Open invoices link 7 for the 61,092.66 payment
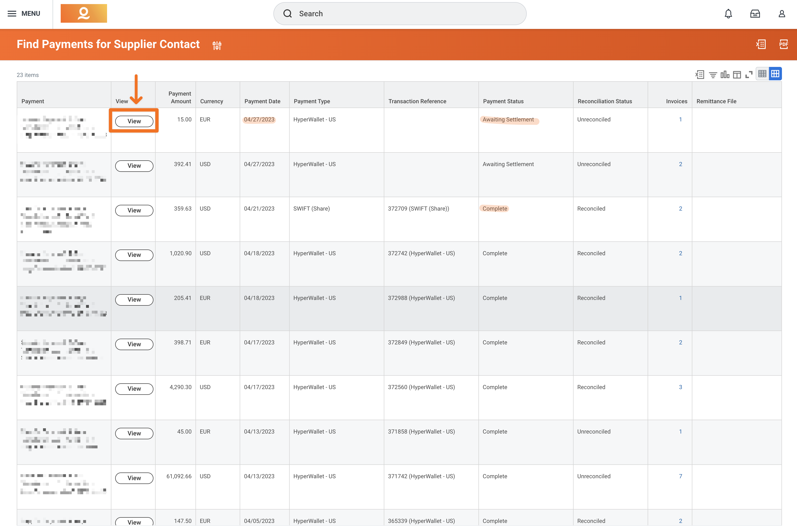The height and width of the screenshot is (532, 797). coord(681,476)
